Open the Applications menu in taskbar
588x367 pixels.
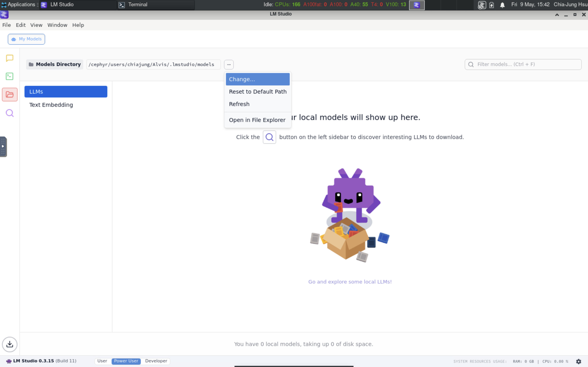click(19, 5)
